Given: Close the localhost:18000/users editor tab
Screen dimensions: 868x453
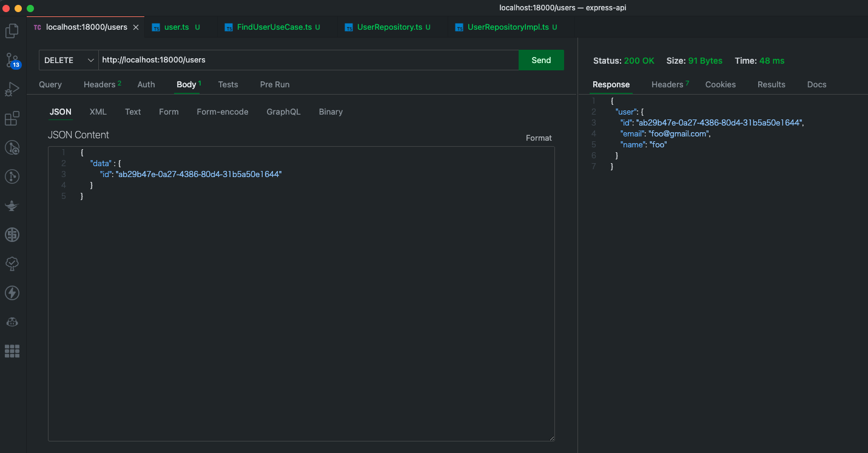Looking at the screenshot, I should (136, 27).
